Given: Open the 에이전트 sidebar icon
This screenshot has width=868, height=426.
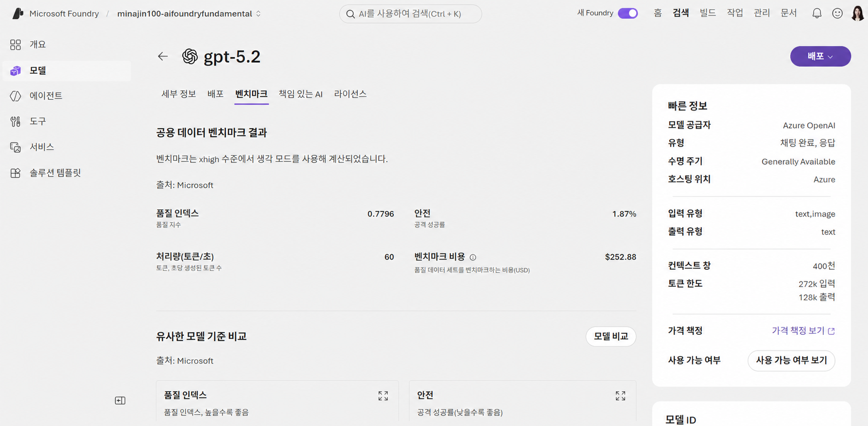Looking at the screenshot, I should (x=16, y=96).
